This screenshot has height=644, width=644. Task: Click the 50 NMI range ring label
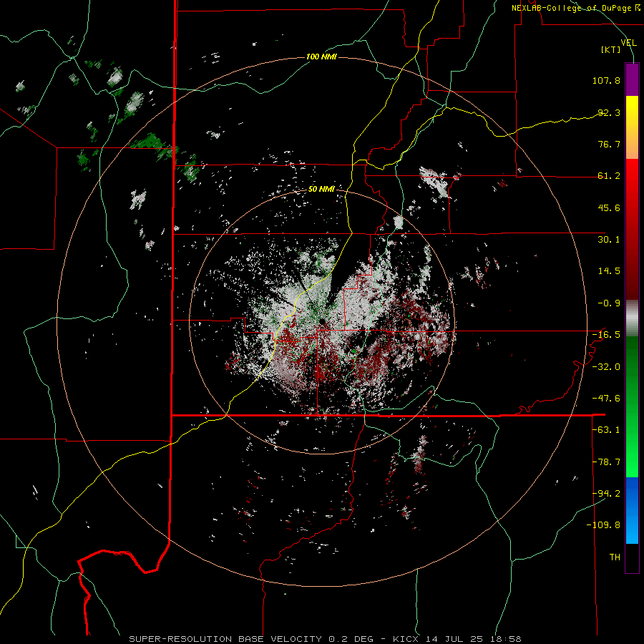click(321, 190)
